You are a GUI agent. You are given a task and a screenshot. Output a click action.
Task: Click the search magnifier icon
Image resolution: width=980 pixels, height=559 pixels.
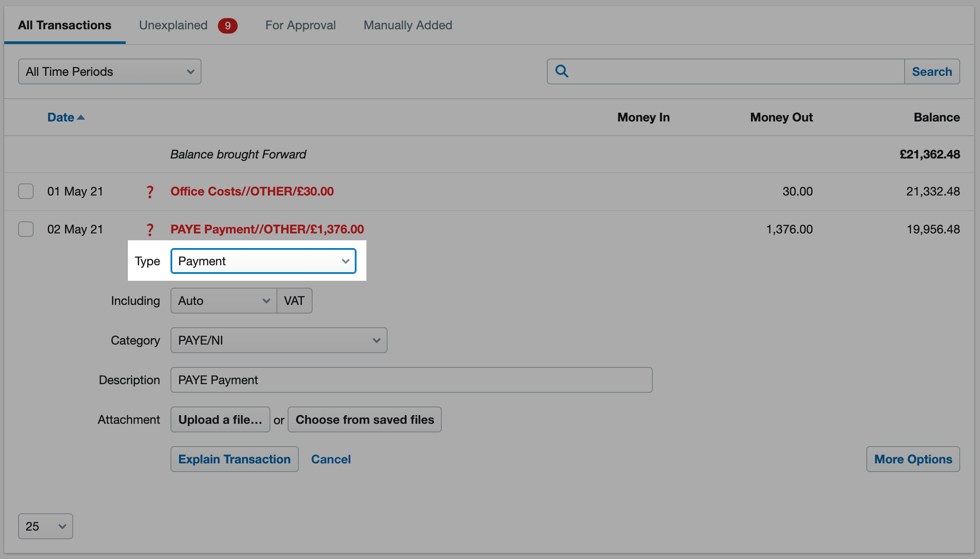tap(561, 71)
